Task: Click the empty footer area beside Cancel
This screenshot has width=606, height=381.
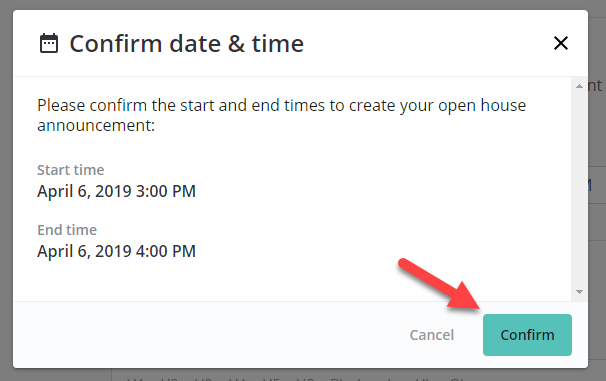Action: tap(209, 335)
